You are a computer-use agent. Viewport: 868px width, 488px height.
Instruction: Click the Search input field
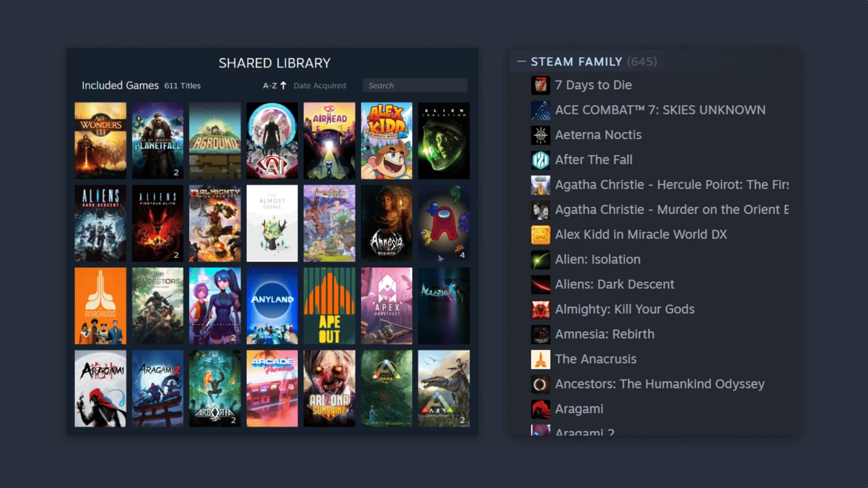click(415, 85)
